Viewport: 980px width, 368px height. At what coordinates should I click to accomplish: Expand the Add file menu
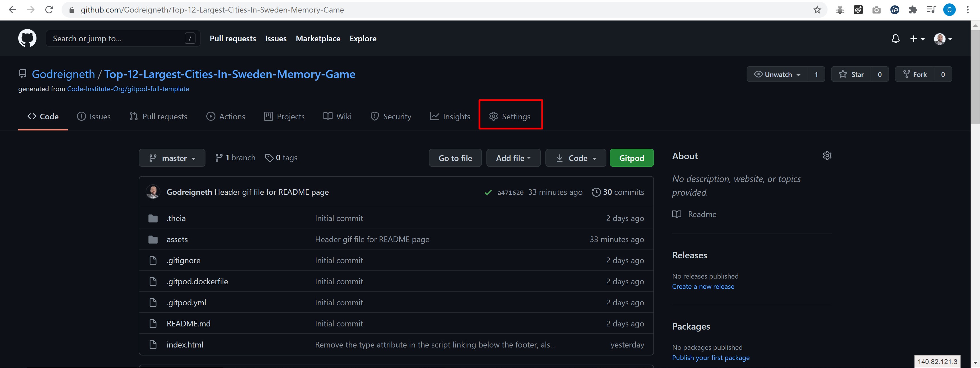[x=513, y=158]
